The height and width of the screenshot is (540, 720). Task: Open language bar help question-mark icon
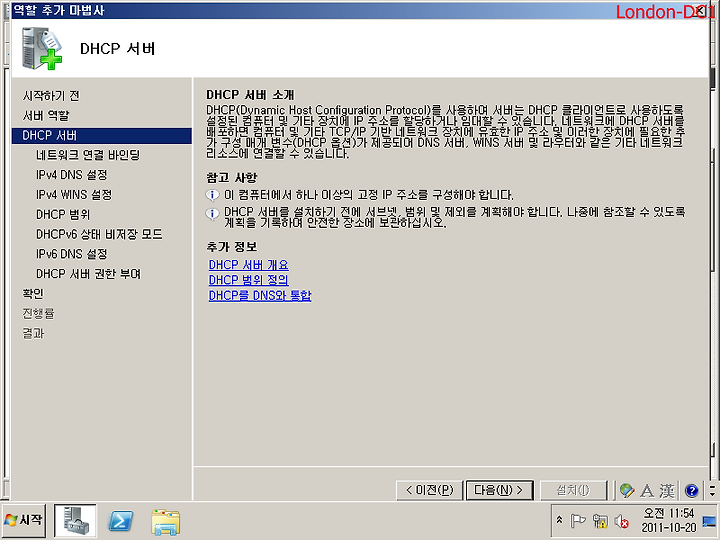tap(692, 491)
